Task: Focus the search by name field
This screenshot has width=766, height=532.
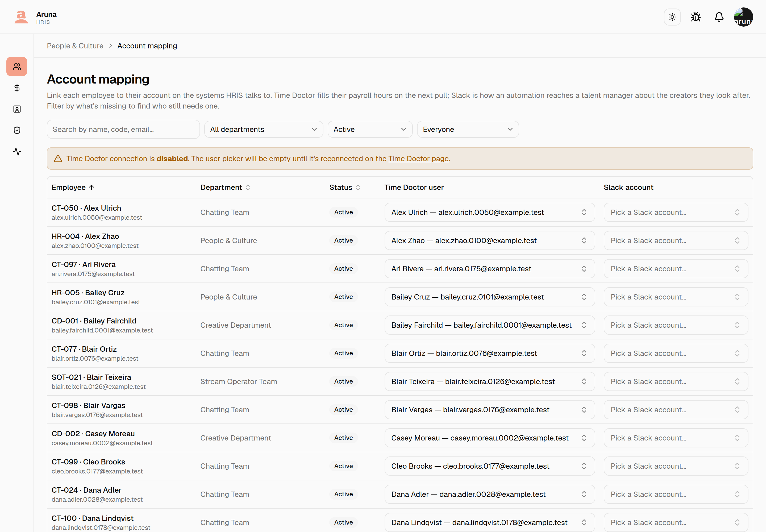Action: [x=123, y=129]
